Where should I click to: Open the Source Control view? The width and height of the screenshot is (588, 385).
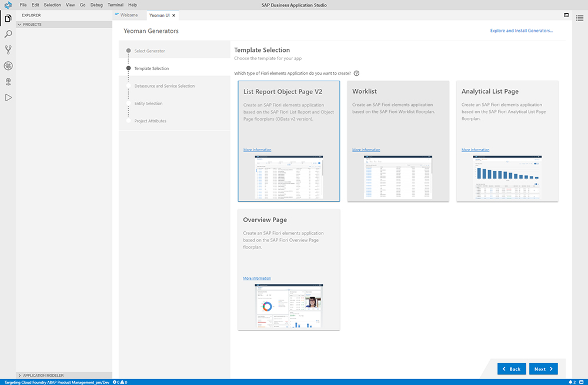[8, 49]
